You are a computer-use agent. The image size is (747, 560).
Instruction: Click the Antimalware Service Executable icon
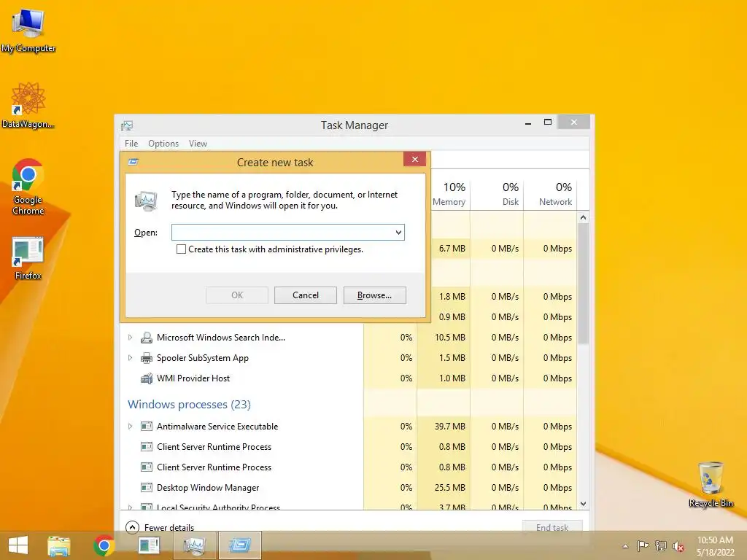click(x=146, y=426)
